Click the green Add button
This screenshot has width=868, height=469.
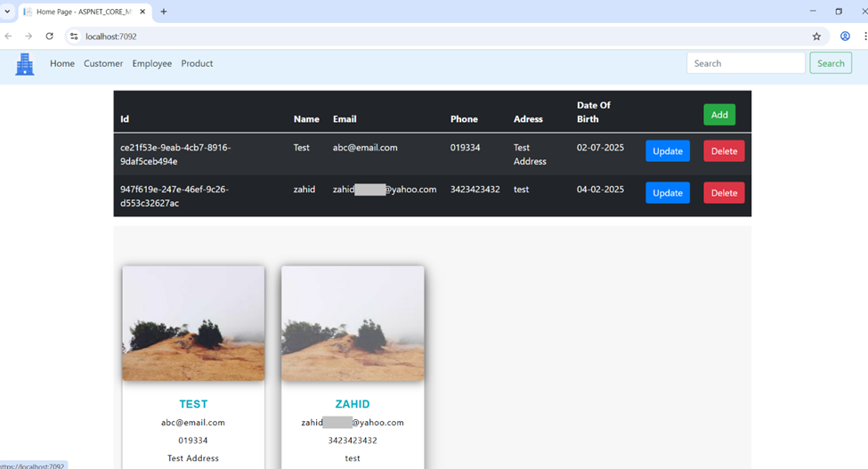coord(719,115)
